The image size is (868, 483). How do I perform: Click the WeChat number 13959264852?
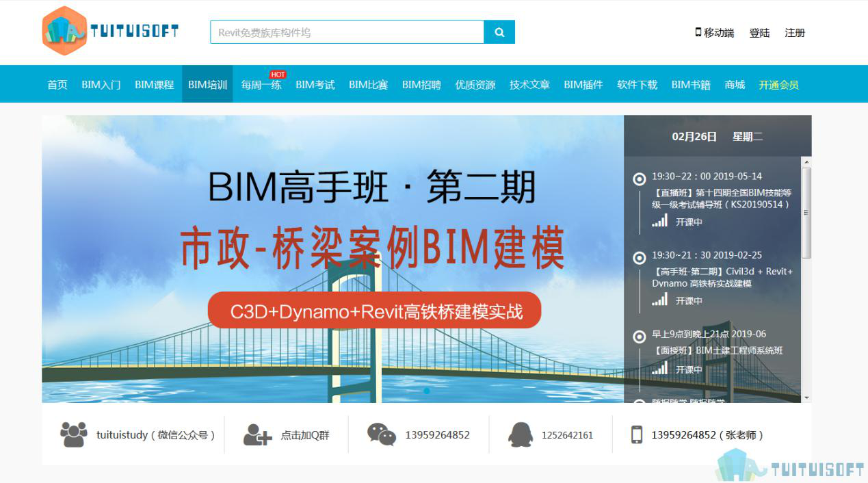coord(438,434)
